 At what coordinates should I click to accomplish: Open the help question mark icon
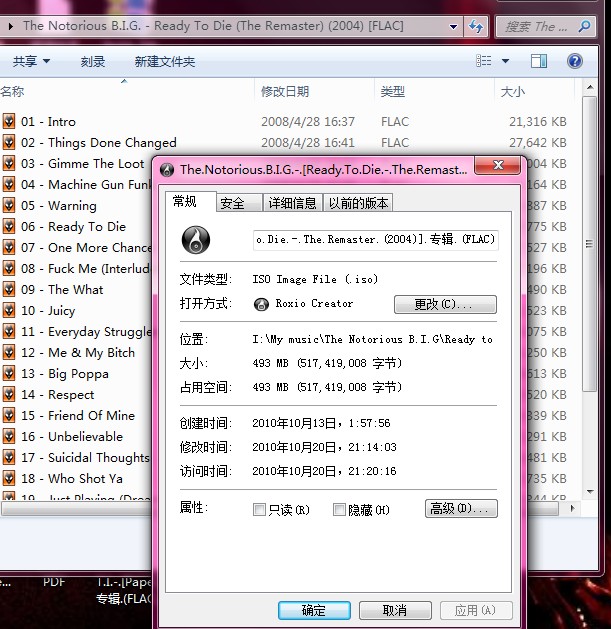tap(574, 61)
